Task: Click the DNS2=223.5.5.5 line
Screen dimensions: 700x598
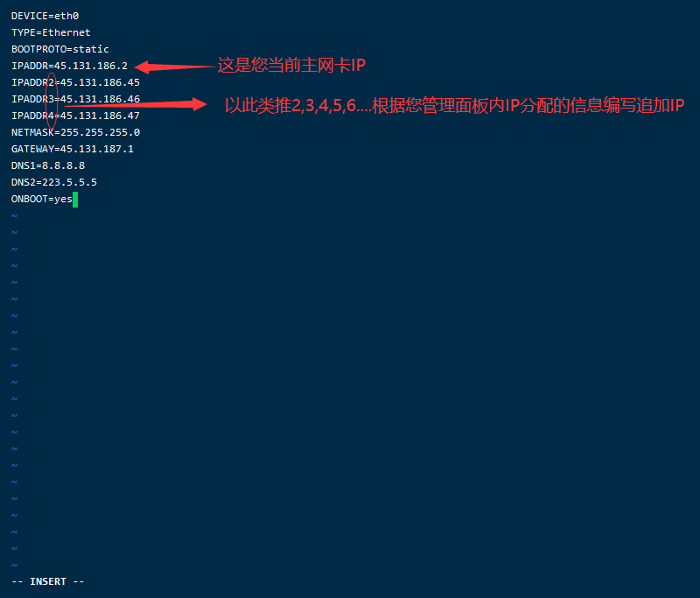Action: pos(54,182)
